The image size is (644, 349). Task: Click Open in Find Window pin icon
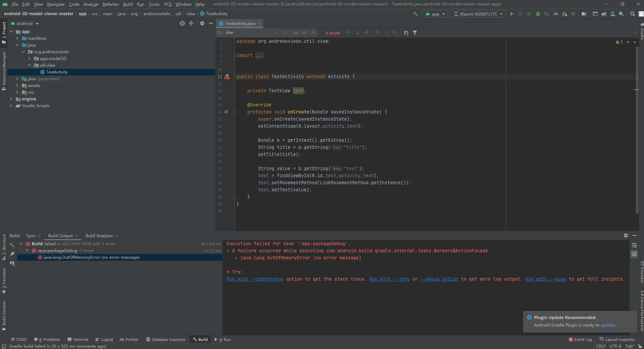click(366, 33)
